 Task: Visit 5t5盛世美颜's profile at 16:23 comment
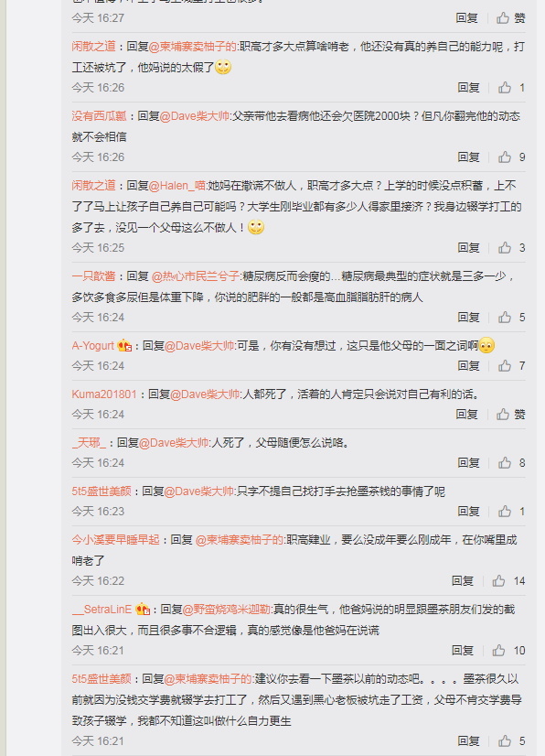coord(102,491)
